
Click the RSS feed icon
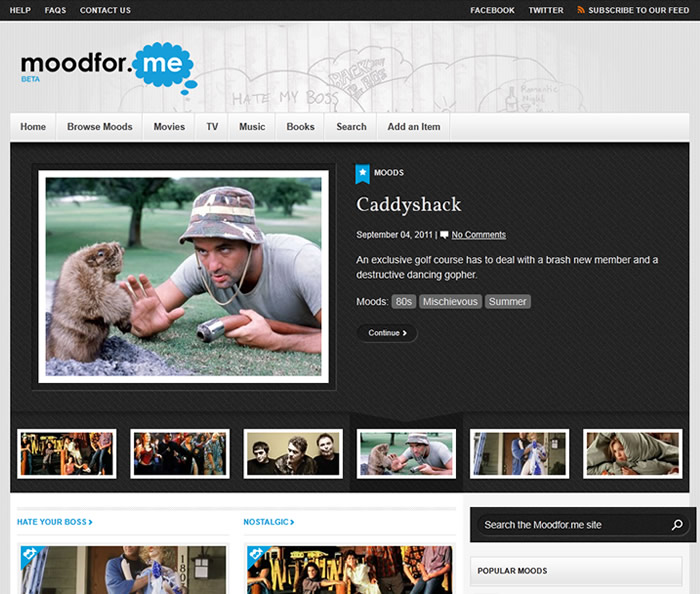pos(580,10)
